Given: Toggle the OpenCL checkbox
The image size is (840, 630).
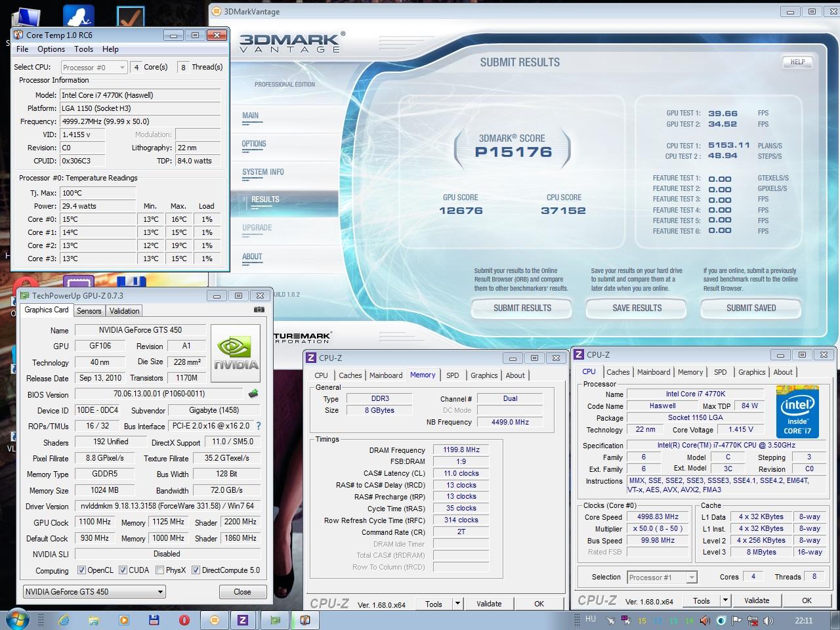Looking at the screenshot, I should tap(81, 570).
